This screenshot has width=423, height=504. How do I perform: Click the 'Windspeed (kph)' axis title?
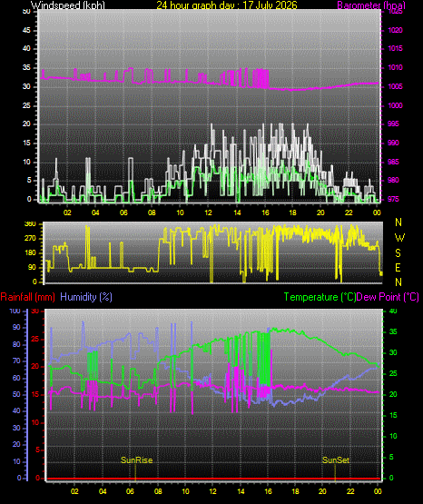pos(68,5)
